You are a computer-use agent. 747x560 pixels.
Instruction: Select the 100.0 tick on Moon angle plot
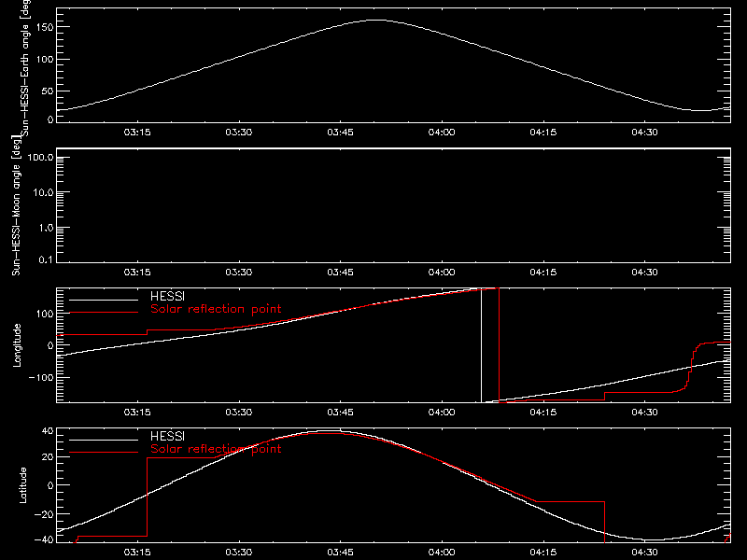[40, 158]
